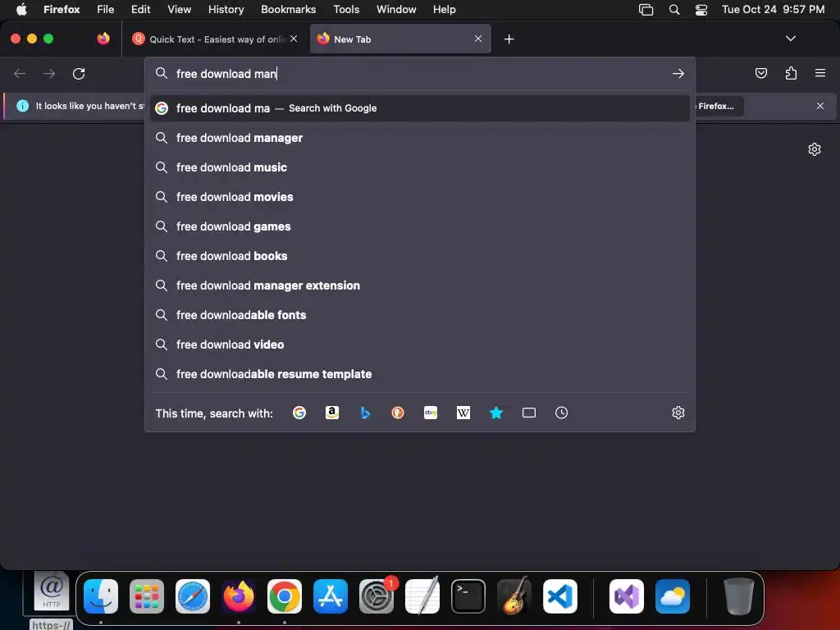Open the Window menu
Viewport: 840px width, 630px height.
click(396, 9)
